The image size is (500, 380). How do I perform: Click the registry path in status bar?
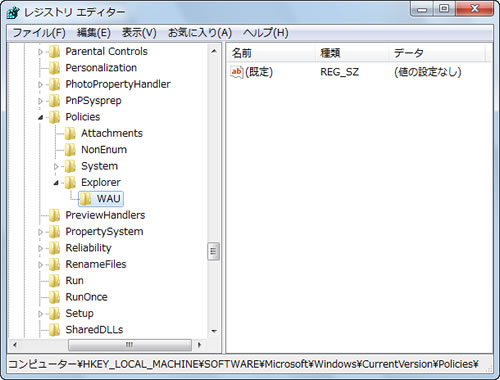244,364
